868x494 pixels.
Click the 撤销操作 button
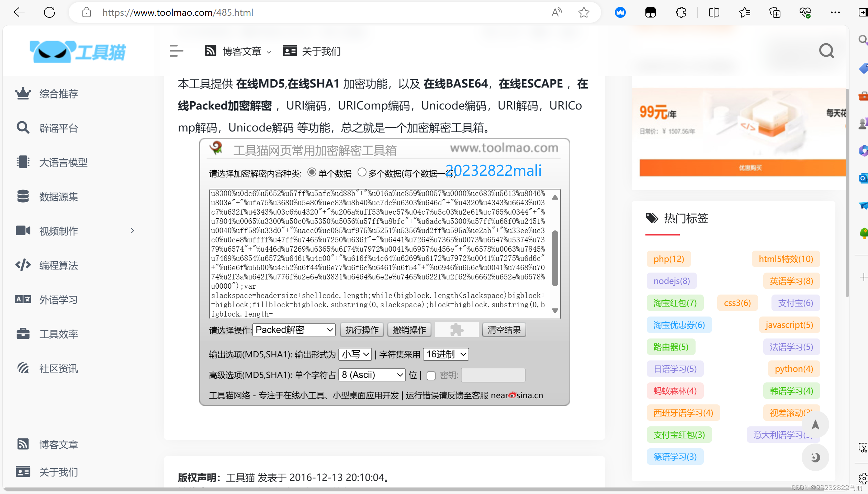(409, 330)
